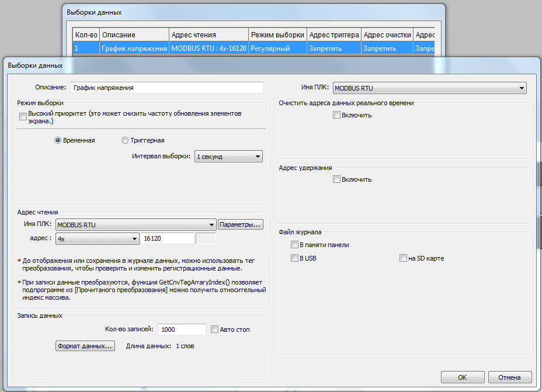Click the Описание text field
542x392 pixels.
167,88
